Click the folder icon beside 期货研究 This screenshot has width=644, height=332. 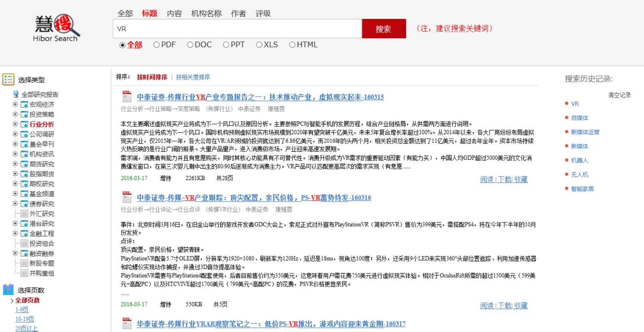pos(24,164)
